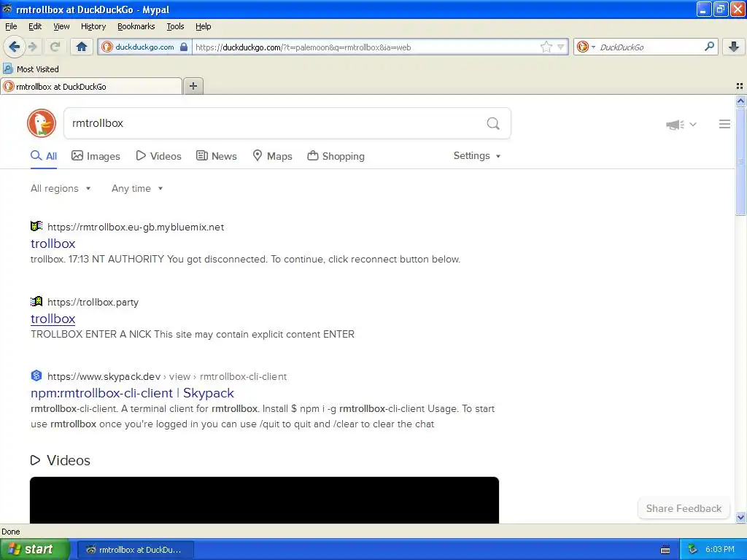Expand the Any time filter
The width and height of the screenshot is (747, 560).
(137, 189)
